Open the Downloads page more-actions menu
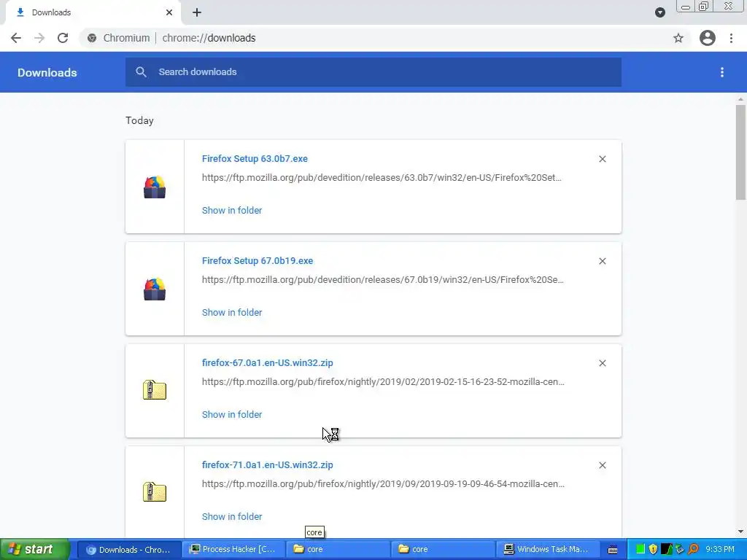747x560 pixels. 722,72
